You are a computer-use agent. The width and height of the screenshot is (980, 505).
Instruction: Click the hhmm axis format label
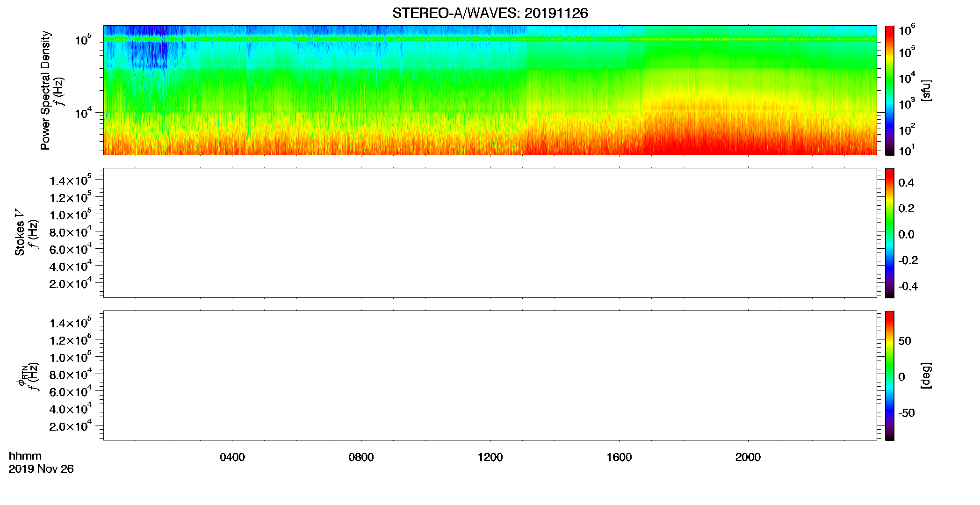click(x=25, y=456)
